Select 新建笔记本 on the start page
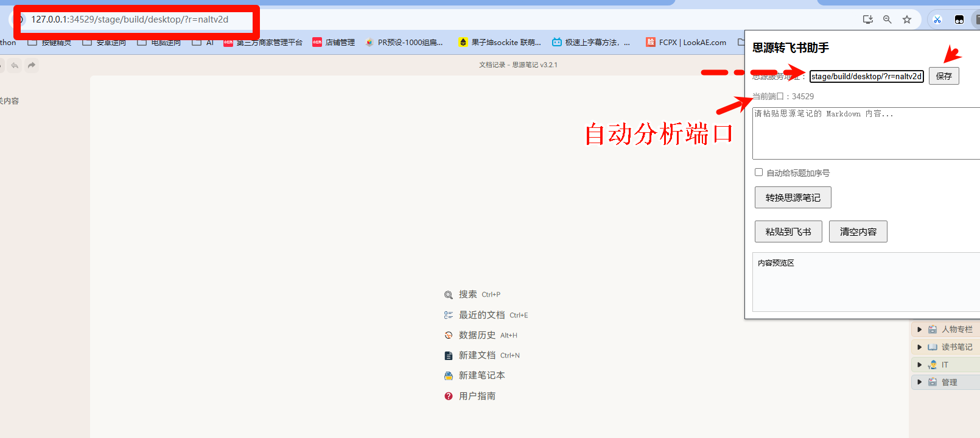 [475, 376]
